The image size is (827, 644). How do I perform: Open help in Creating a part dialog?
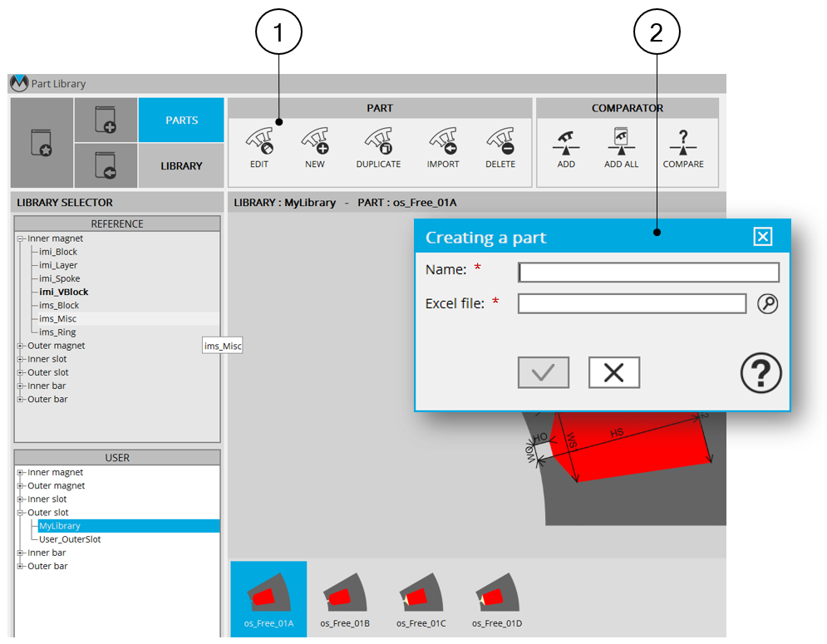click(761, 373)
